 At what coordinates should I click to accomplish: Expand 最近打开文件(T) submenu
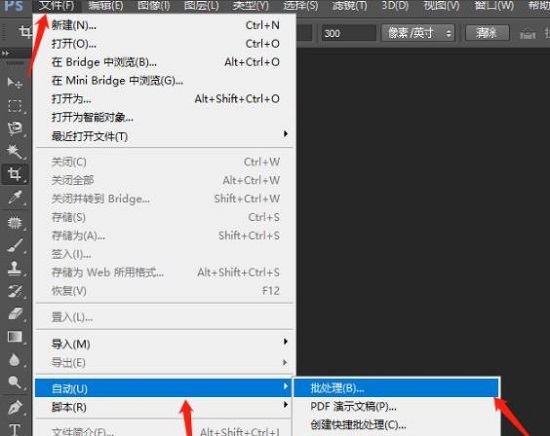[165, 136]
